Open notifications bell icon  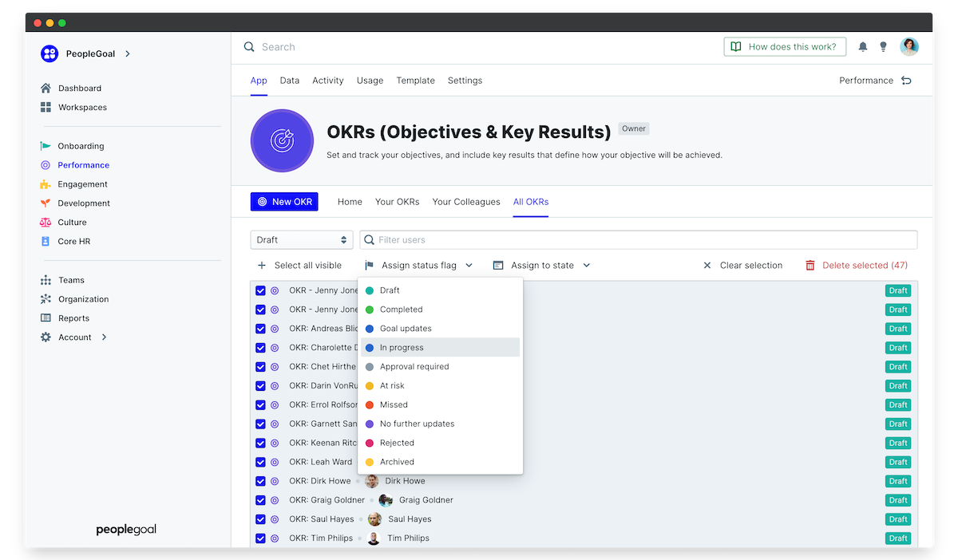pos(863,47)
